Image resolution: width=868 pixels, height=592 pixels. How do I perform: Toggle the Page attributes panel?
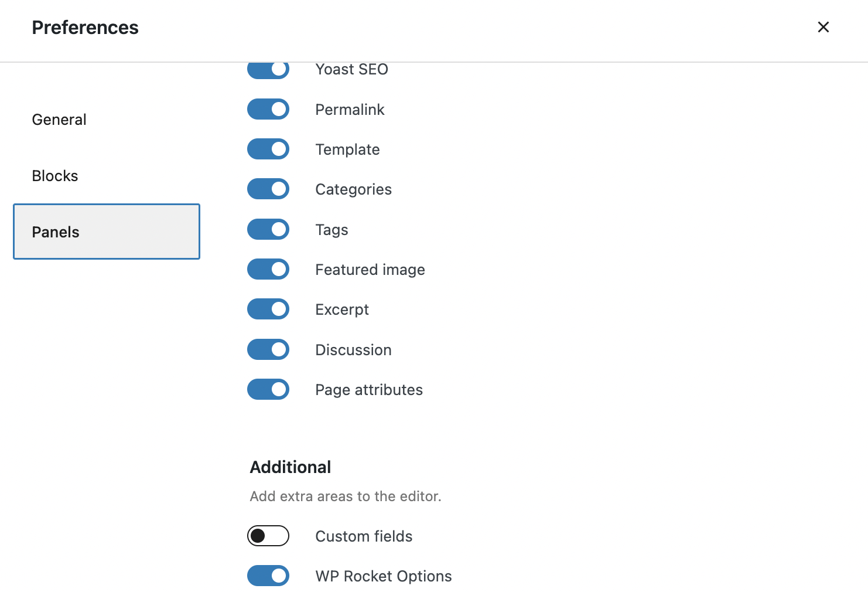(x=268, y=389)
